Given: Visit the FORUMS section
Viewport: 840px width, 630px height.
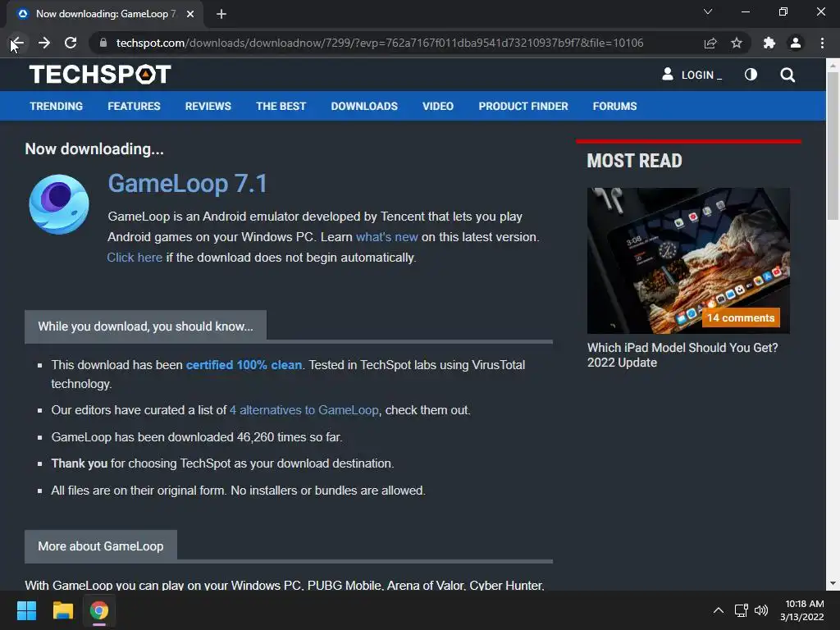Looking at the screenshot, I should click(x=614, y=106).
